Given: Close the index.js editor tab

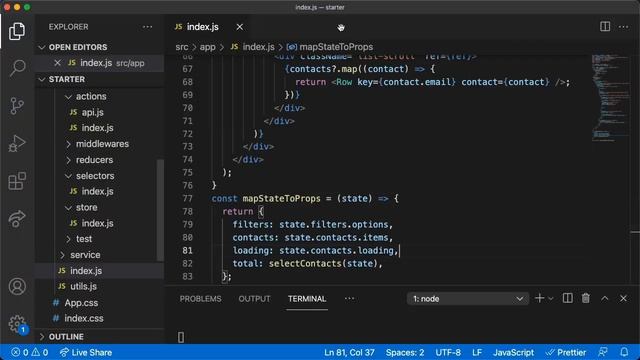Looking at the screenshot, I should 240,27.
